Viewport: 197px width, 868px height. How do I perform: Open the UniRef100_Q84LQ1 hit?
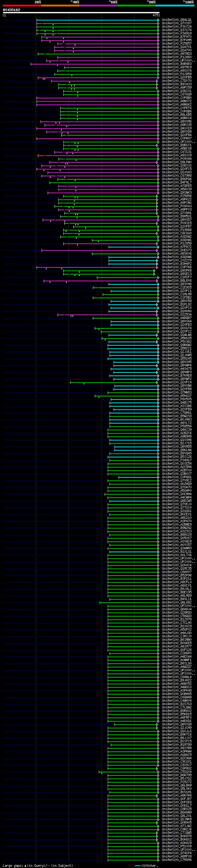coord(176,20)
